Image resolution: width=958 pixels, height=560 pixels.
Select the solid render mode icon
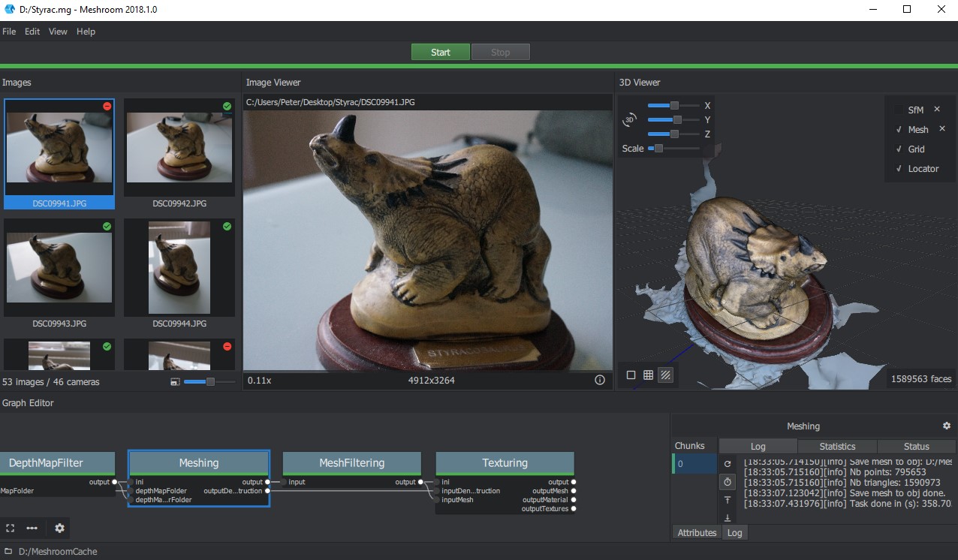tap(631, 375)
